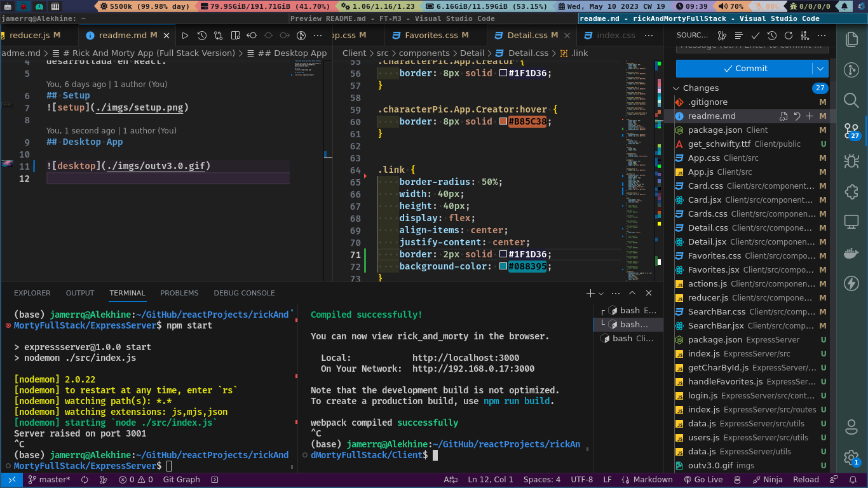Click Refresh icon in Source Control header
The height and width of the screenshot is (488, 868).
click(x=789, y=36)
